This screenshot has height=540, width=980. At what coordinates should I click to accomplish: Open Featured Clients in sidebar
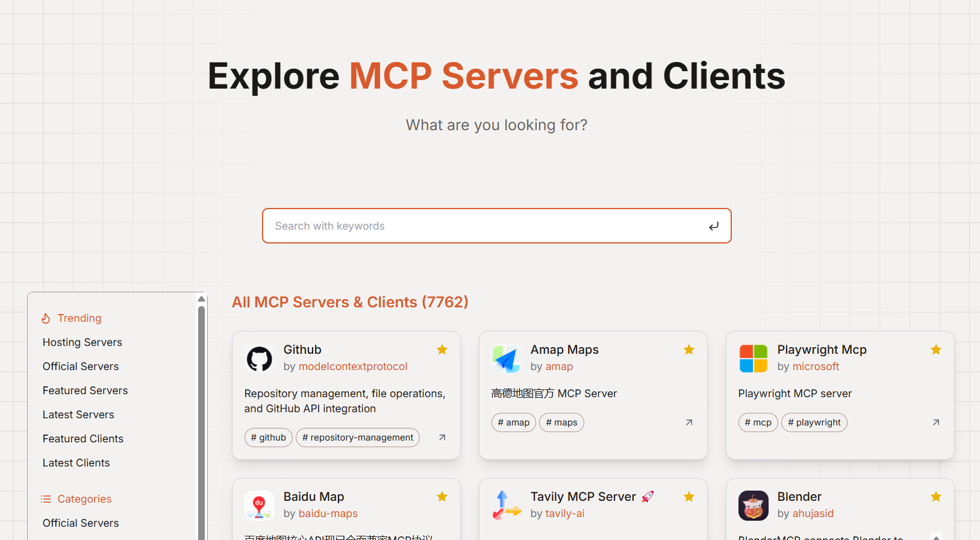point(83,439)
